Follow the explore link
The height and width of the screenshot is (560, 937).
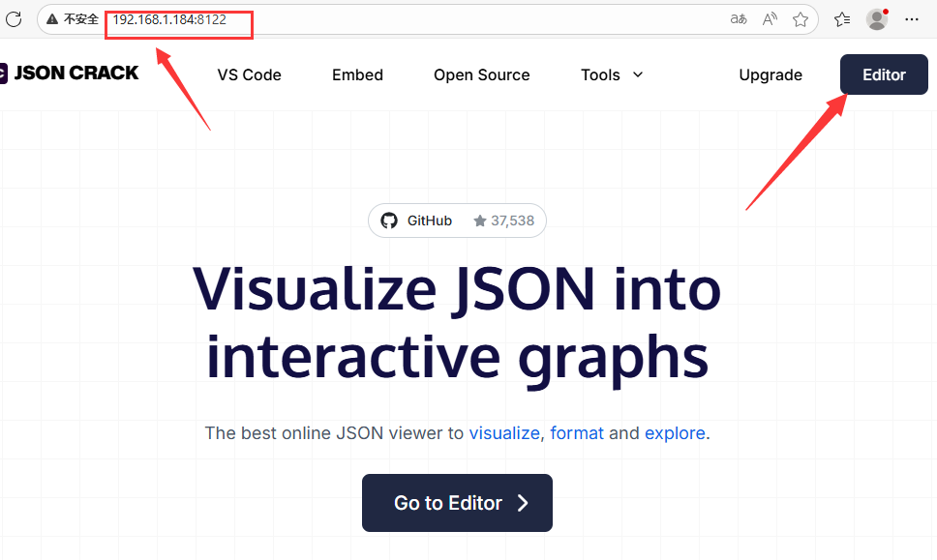click(x=675, y=433)
